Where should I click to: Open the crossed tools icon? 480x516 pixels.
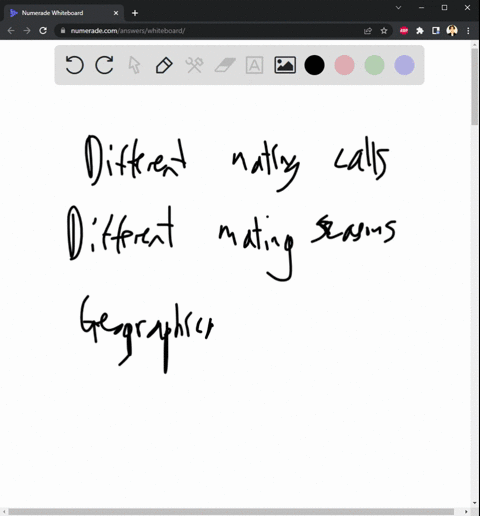tap(194, 65)
